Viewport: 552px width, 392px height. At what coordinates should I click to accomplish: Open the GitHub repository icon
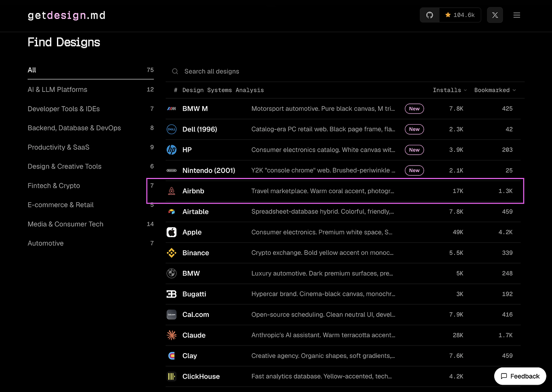point(430,15)
